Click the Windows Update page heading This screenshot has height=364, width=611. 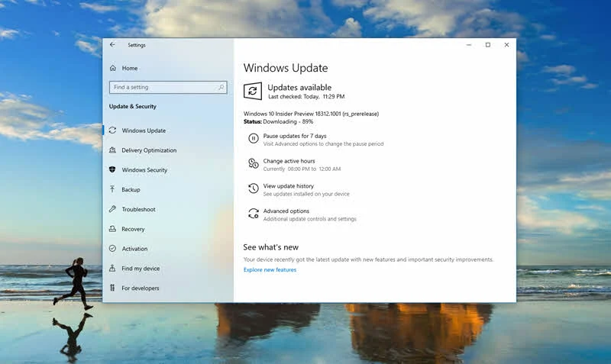click(x=286, y=68)
